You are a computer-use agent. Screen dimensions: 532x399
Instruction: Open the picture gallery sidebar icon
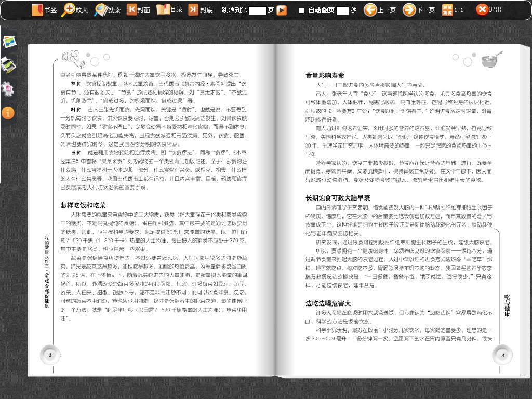click(9, 42)
